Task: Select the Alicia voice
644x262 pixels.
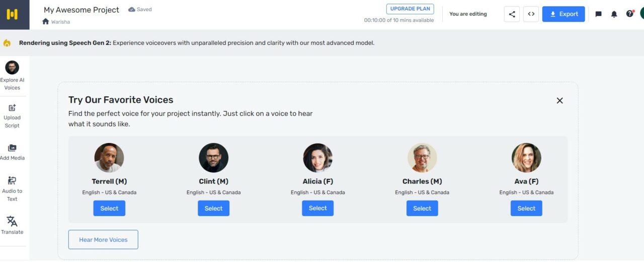Action: pos(317,208)
